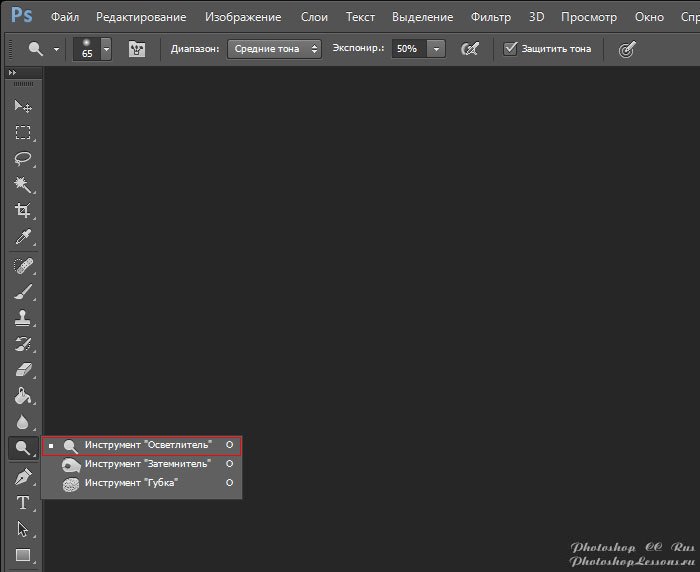
Task: Select the Horizontal Type tool
Action: [x=22, y=503]
